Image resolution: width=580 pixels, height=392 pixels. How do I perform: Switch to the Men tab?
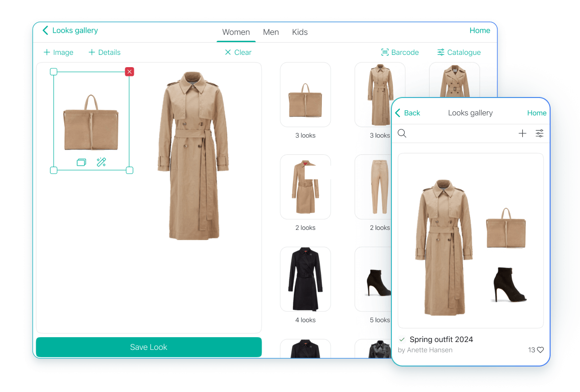click(271, 32)
